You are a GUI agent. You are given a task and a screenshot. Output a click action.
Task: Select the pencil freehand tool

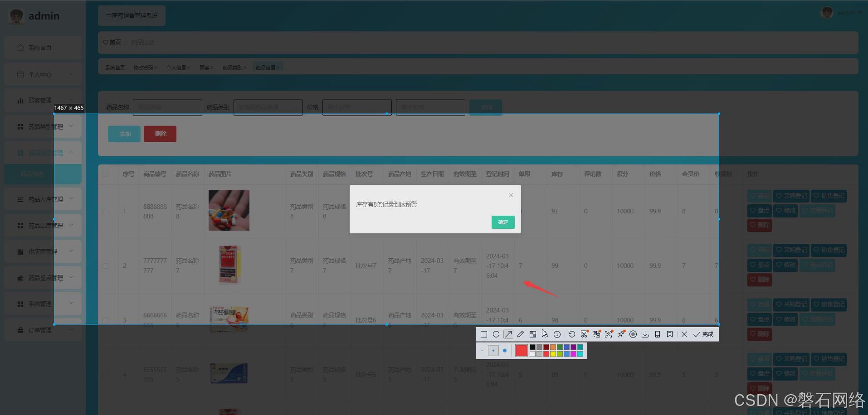(521, 334)
